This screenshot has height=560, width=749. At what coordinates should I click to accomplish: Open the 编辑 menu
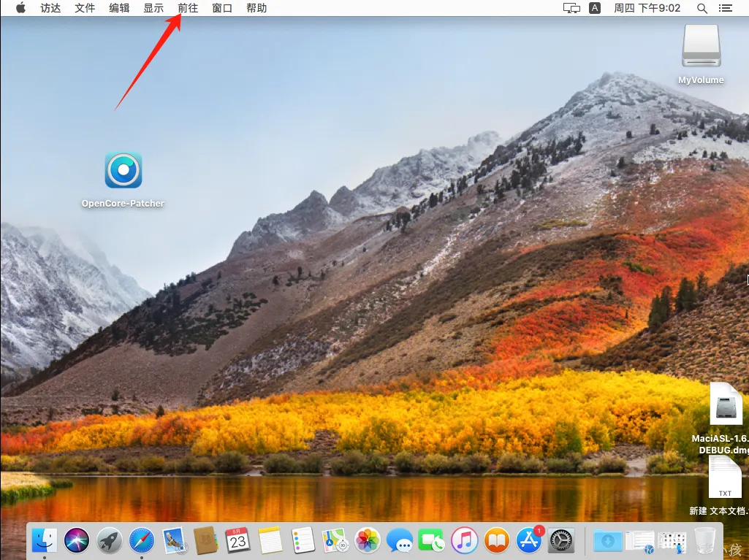click(119, 8)
